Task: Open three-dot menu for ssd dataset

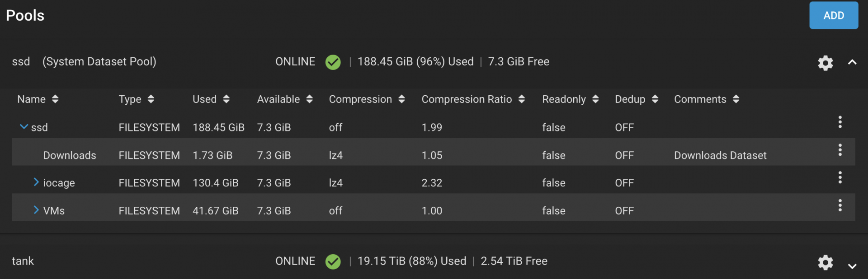Action: (840, 122)
